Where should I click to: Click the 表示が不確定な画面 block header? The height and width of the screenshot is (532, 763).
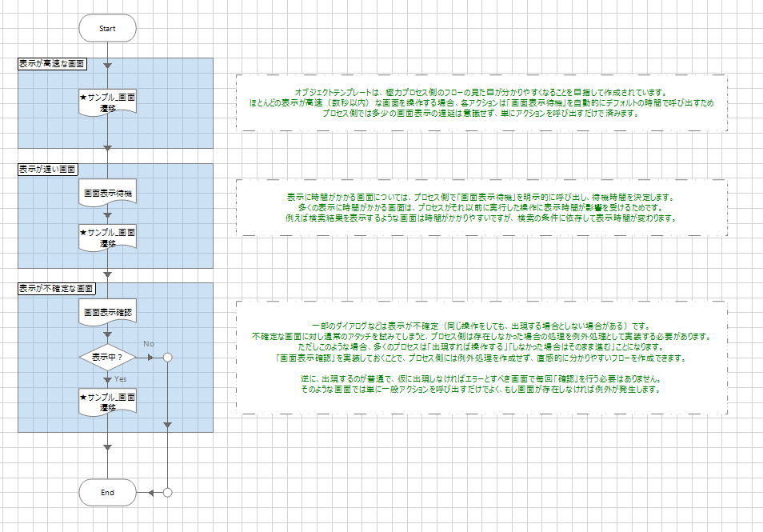(x=57, y=288)
